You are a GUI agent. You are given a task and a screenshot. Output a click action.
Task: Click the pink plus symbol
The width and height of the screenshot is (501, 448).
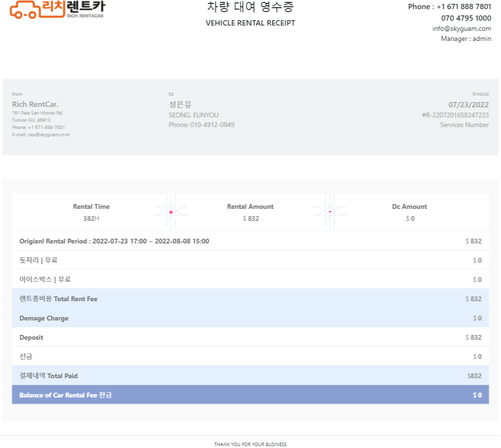point(171,212)
